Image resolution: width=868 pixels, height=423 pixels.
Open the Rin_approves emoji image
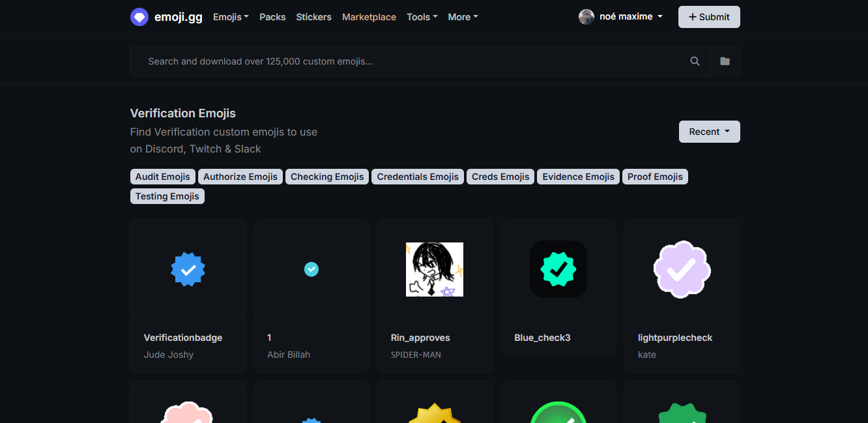point(435,269)
